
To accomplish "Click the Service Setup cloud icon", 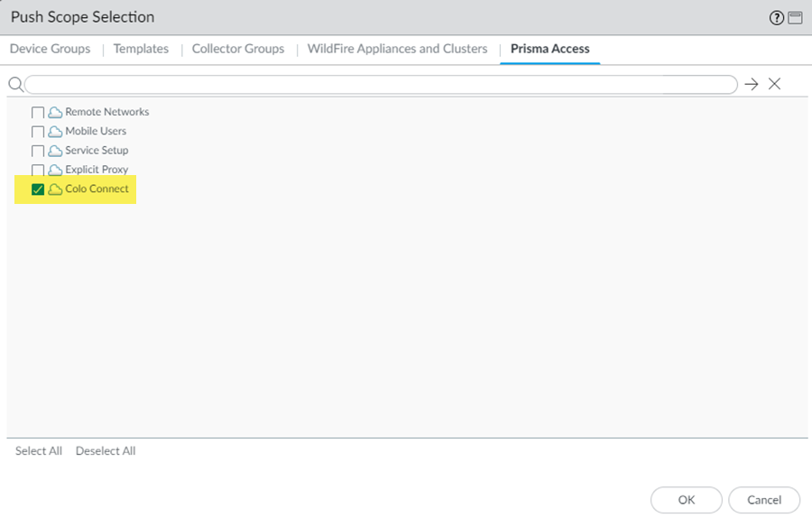I will click(55, 151).
